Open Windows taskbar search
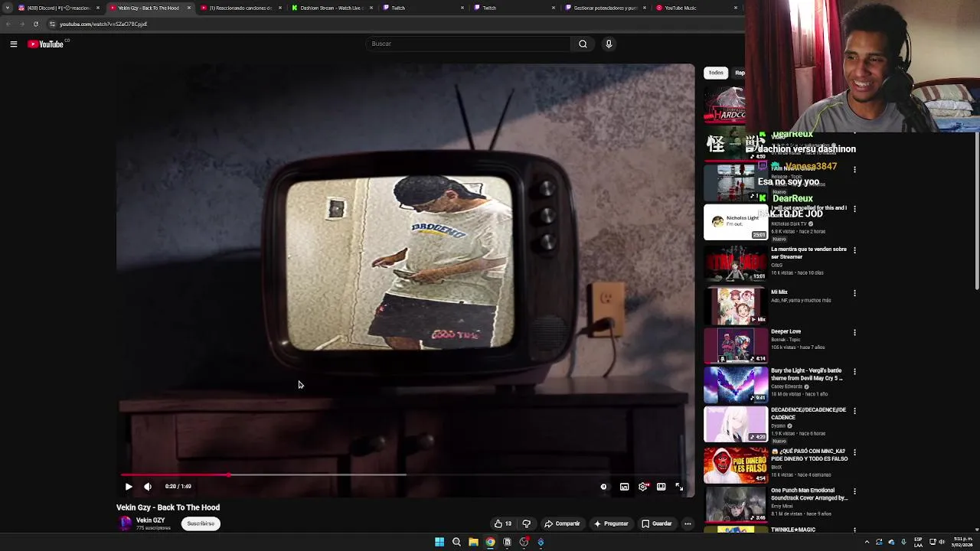 pos(456,542)
